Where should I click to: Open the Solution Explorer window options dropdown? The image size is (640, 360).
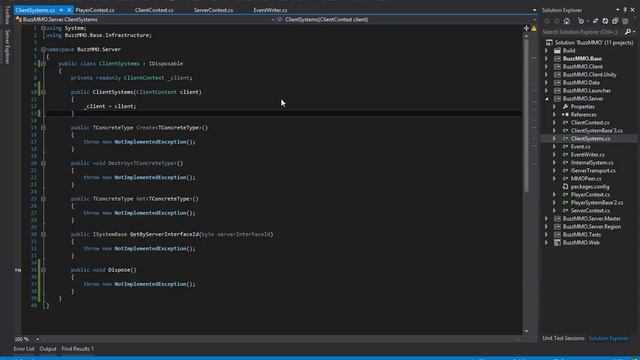coord(618,10)
